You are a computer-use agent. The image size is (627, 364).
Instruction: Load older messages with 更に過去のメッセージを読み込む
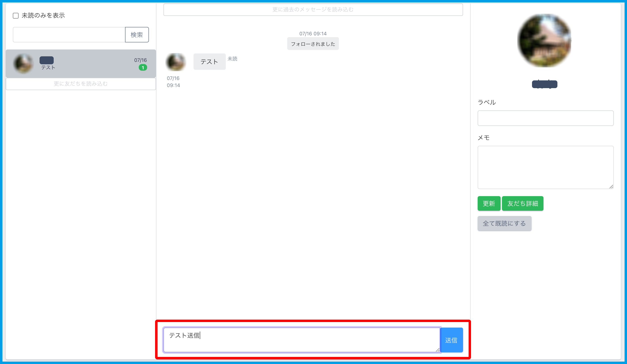[x=313, y=10]
